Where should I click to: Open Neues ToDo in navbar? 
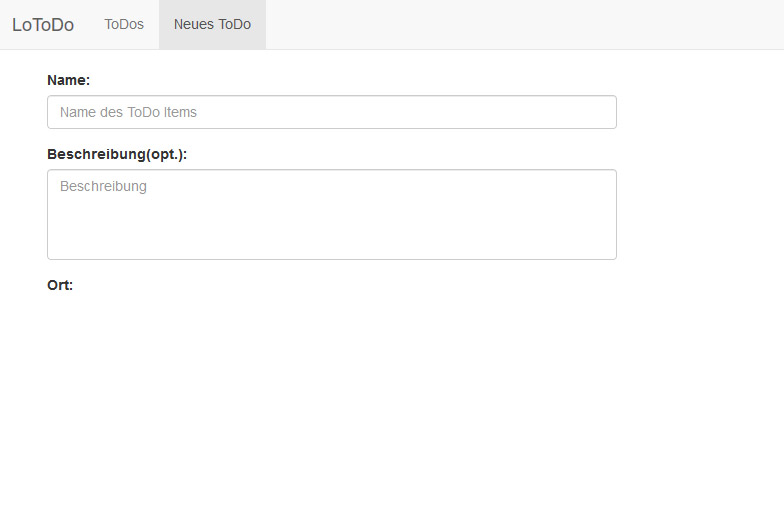pyautogui.click(x=212, y=24)
